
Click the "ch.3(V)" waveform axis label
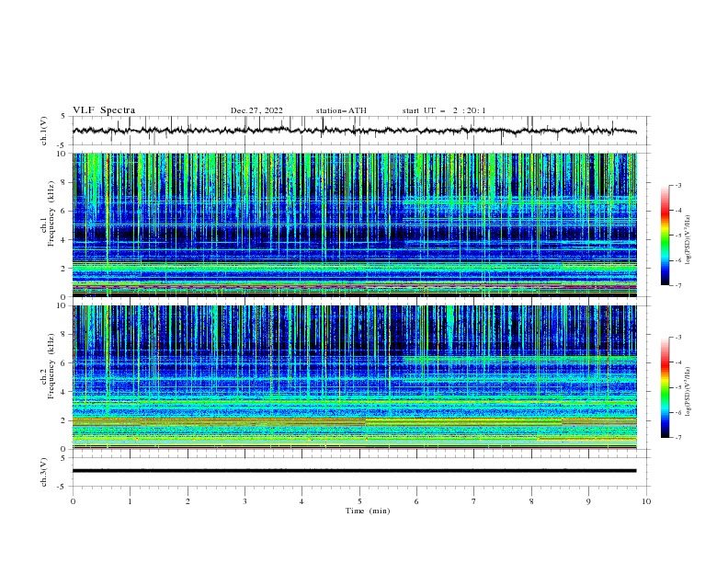(44, 472)
